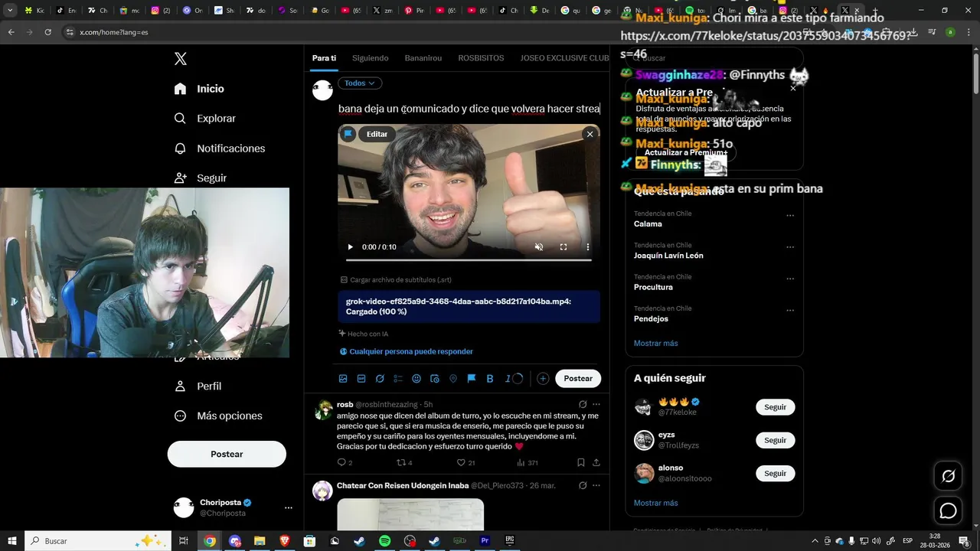Add a GIF to the post

point(361,379)
